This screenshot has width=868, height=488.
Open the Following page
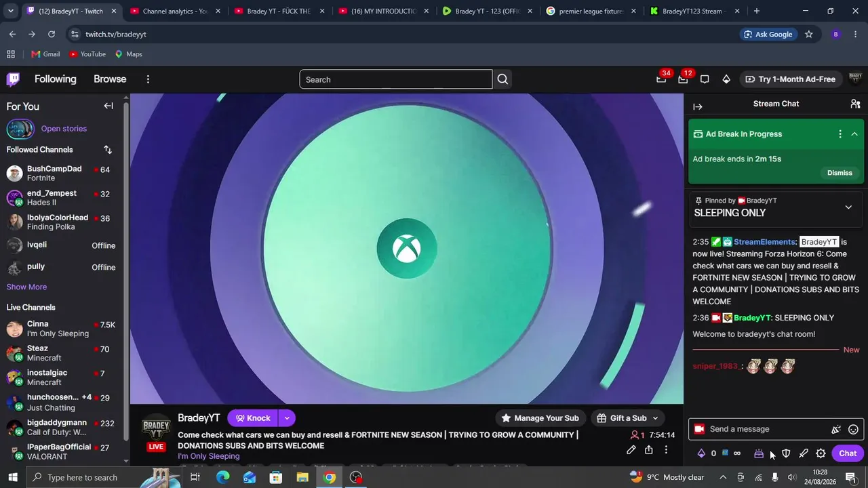pos(56,79)
